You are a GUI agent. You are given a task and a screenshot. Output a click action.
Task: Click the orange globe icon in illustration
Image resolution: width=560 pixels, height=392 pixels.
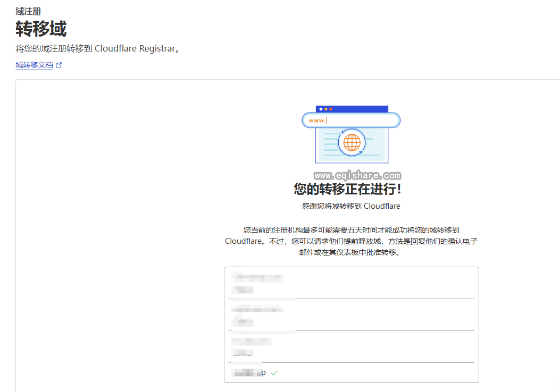352,142
